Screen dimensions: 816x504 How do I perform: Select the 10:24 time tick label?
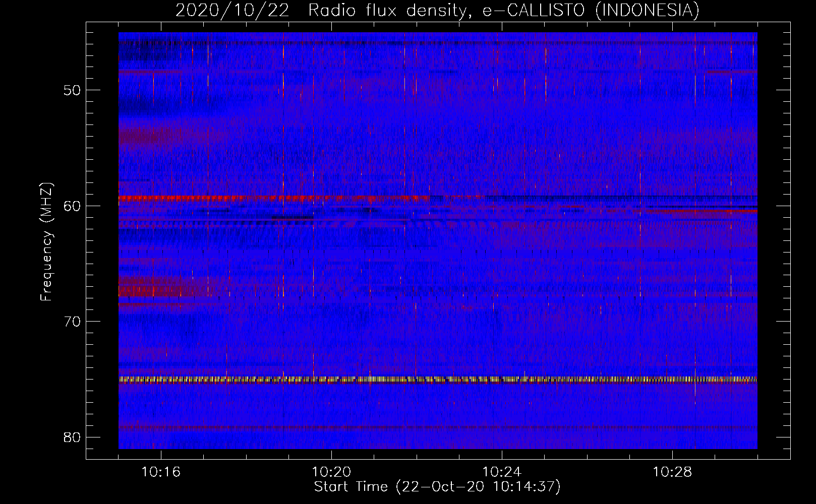pos(502,472)
